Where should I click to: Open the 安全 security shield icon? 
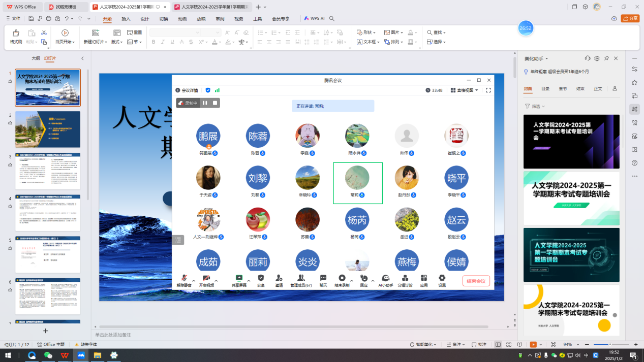tap(261, 279)
